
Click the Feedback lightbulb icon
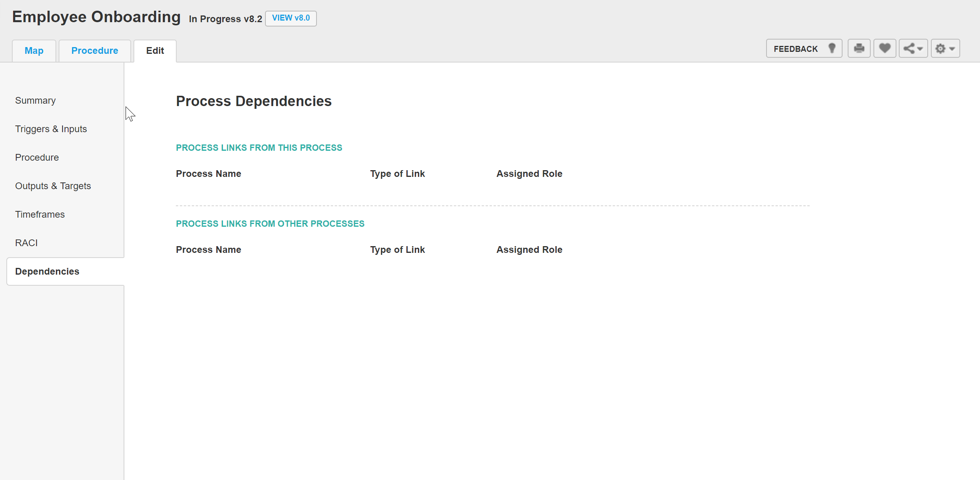point(832,48)
